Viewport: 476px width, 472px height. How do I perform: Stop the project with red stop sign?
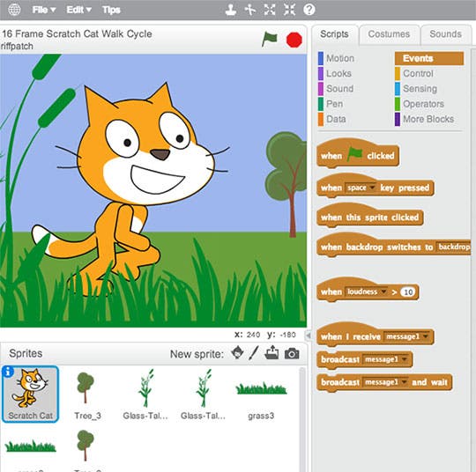(x=294, y=40)
